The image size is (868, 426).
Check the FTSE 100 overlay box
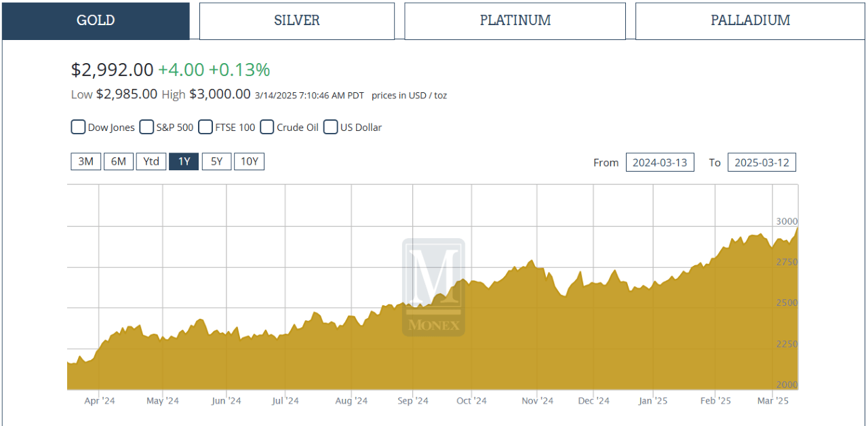coord(205,127)
